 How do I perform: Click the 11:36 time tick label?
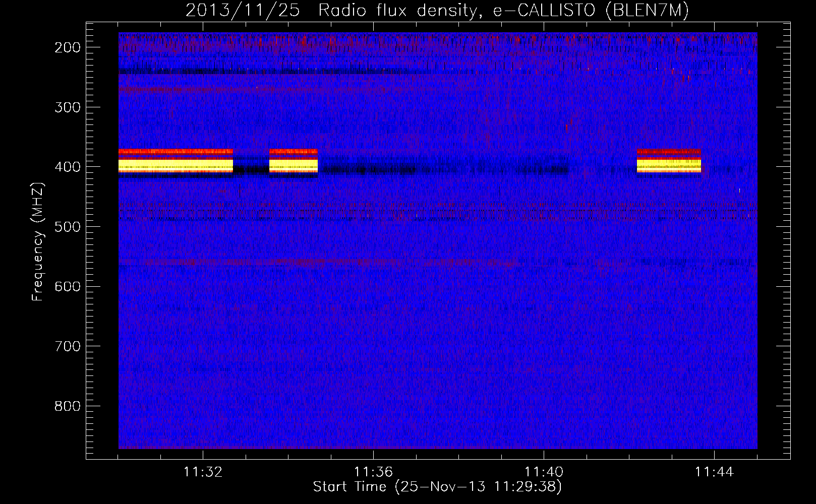click(x=373, y=472)
